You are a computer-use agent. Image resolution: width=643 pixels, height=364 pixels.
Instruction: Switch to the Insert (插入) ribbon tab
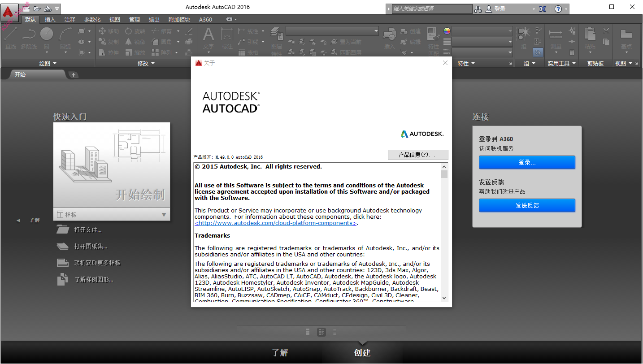50,20
